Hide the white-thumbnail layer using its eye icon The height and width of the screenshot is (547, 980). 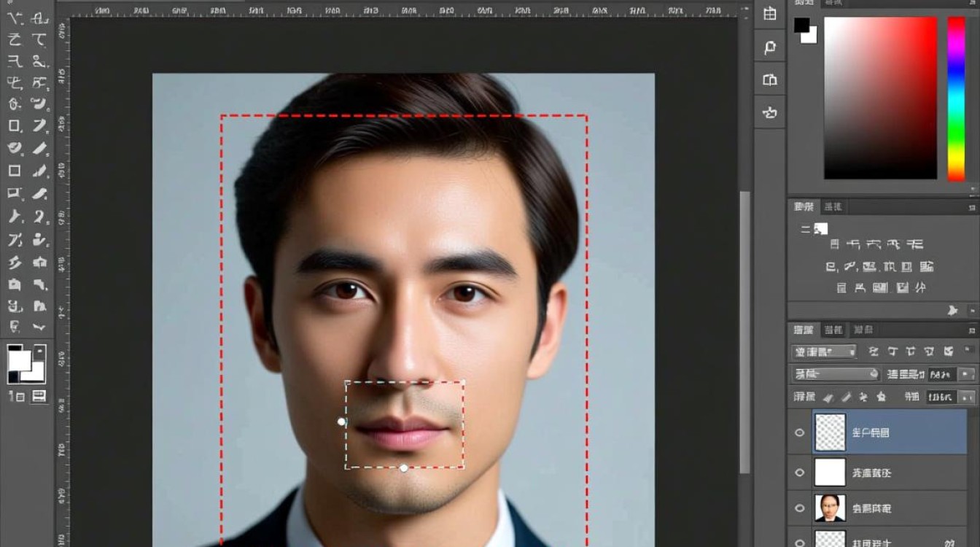[x=799, y=473]
